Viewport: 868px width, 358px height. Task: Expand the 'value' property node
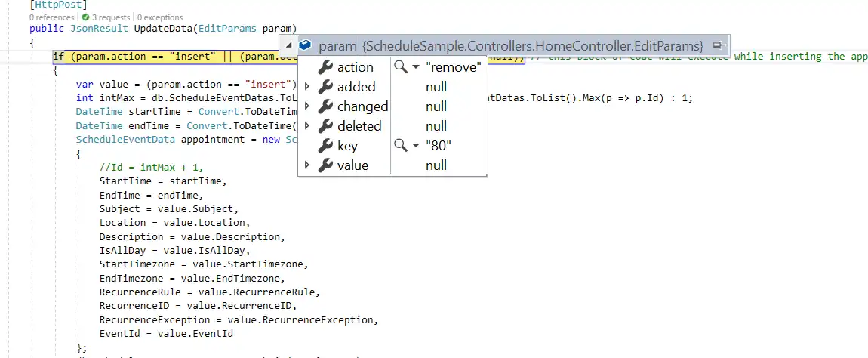pyautogui.click(x=307, y=165)
